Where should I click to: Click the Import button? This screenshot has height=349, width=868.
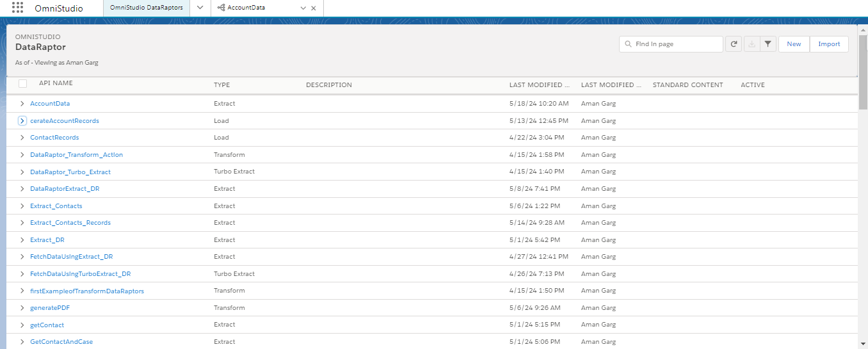click(829, 44)
